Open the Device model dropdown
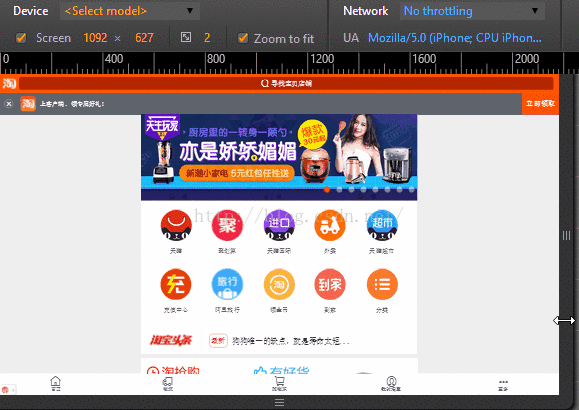The height and width of the screenshot is (410, 579). [x=130, y=11]
